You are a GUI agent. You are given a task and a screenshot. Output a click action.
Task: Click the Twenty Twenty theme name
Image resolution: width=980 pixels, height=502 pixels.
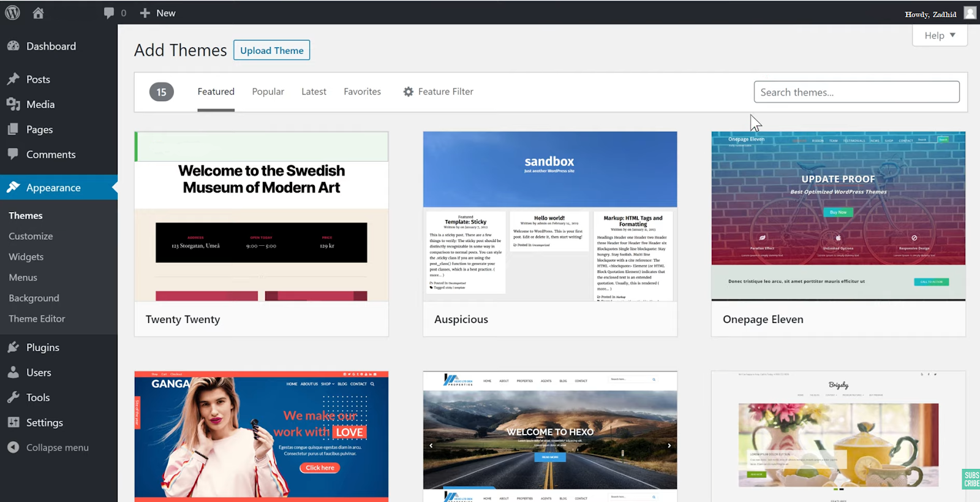[x=183, y=319]
